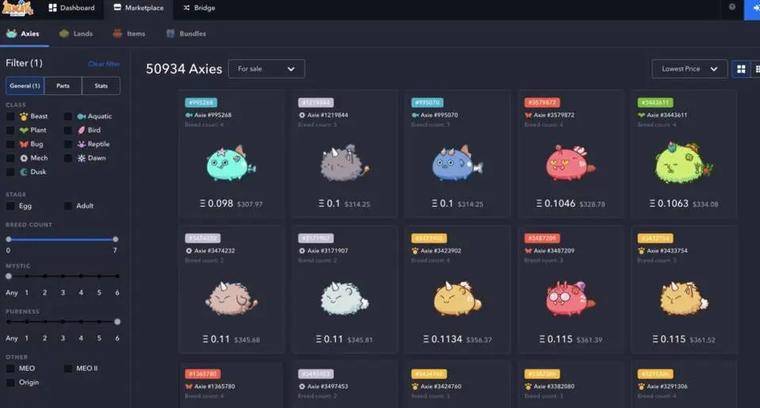Open Axie #3579872 card image
Viewport: 760px width, 408px height.
coord(570,163)
